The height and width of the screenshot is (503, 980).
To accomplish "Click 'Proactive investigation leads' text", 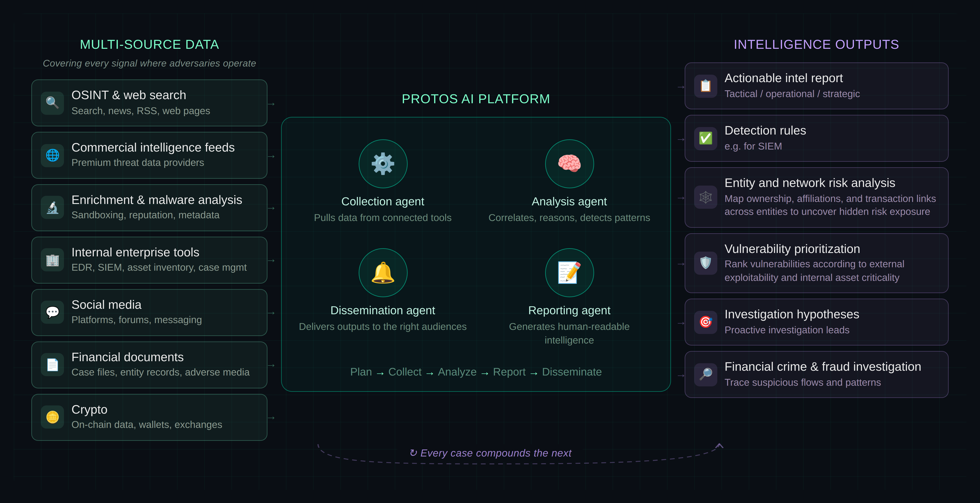I will click(x=787, y=330).
